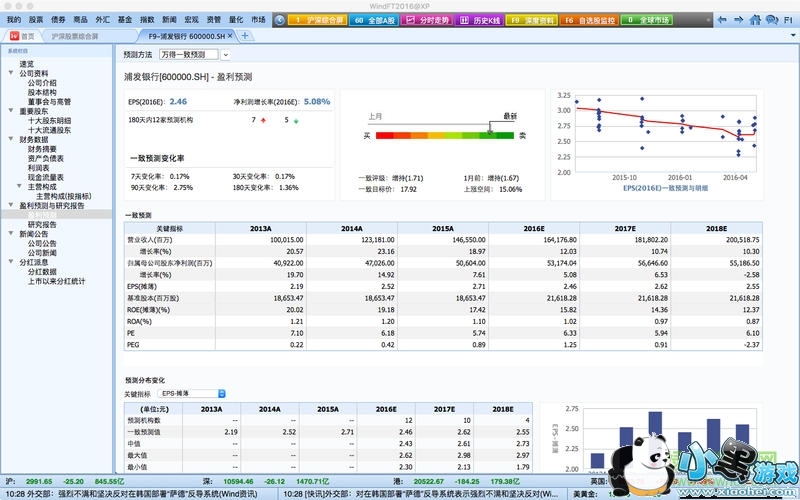The image size is (800, 500).
Task: Collapse 盈利预测与研究报告 tree node arrow
Action: (11, 205)
